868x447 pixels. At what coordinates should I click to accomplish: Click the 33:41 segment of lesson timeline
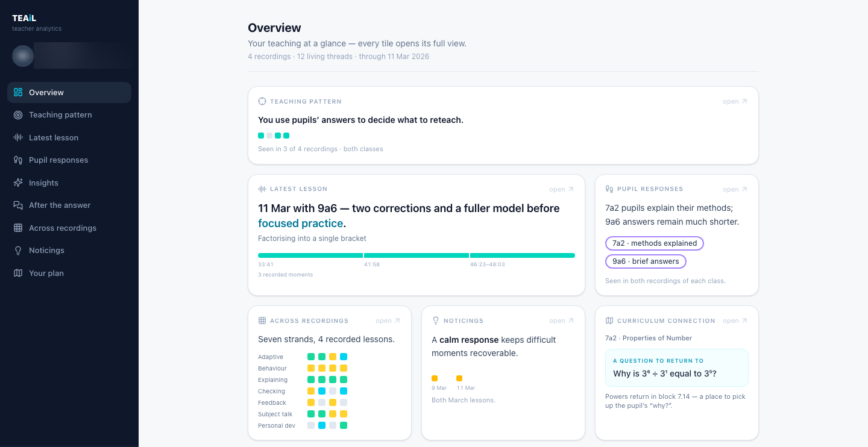[310, 255]
